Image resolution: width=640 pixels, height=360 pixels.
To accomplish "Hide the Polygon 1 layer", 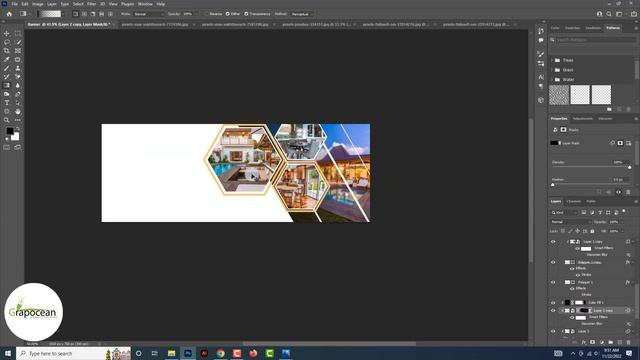I will coord(553,282).
